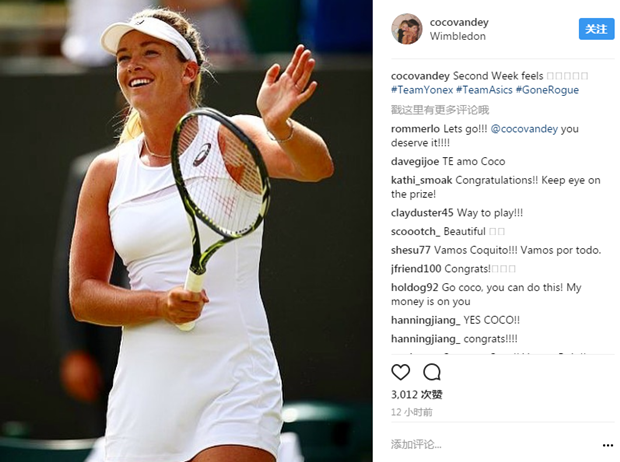This screenshot has width=620, height=462.
Task: Follow cocovandey with the blue 关注 button
Action: pyautogui.click(x=596, y=29)
